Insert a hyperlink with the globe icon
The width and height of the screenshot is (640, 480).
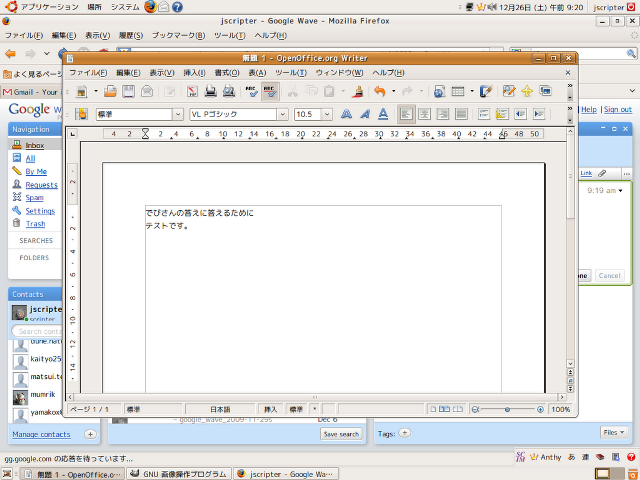click(x=439, y=91)
